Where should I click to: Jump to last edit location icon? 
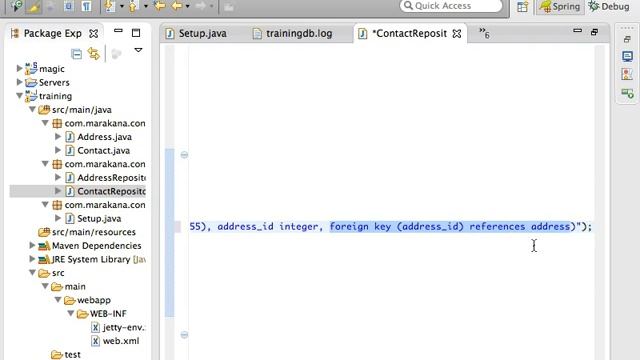coord(160,6)
